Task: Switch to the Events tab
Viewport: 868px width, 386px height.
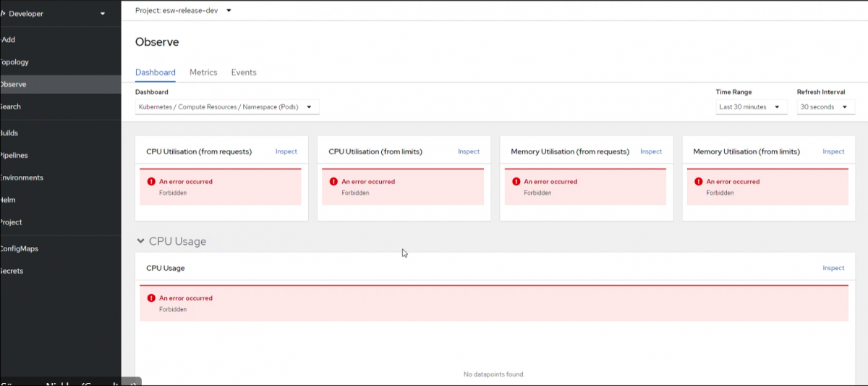Action: click(x=244, y=72)
